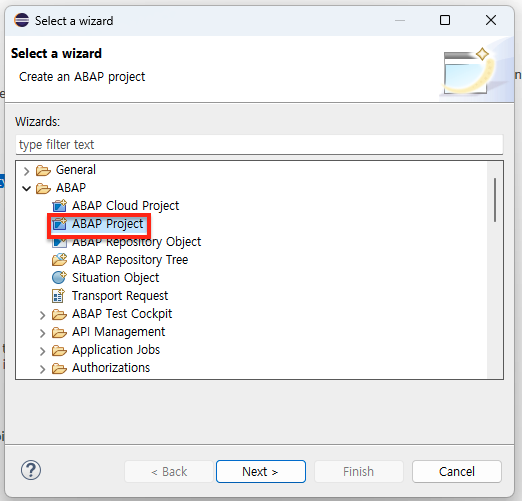Click the ABAP Project wizard icon
The height and width of the screenshot is (501, 522).
click(x=60, y=224)
